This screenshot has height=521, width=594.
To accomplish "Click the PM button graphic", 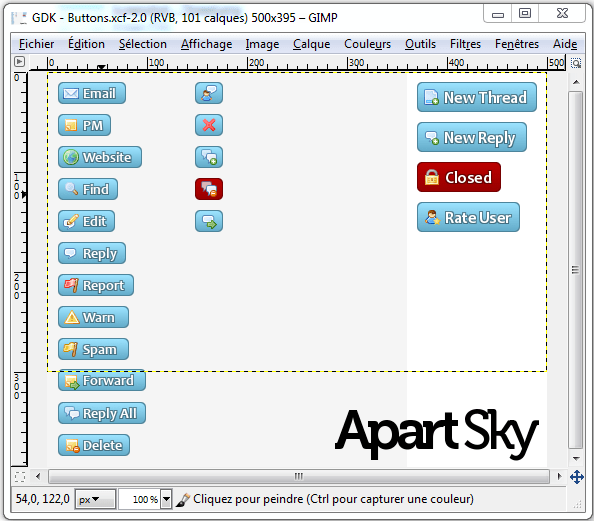I will coord(84,125).
